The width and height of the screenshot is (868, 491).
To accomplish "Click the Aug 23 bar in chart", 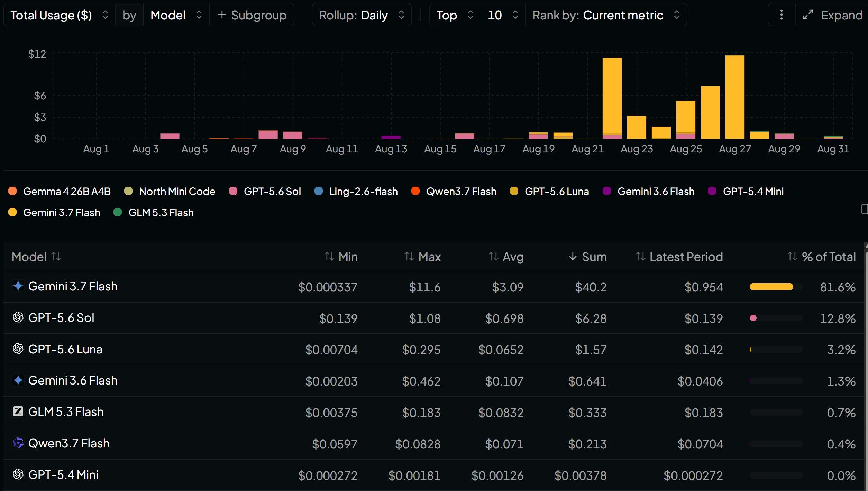I will [x=637, y=127].
